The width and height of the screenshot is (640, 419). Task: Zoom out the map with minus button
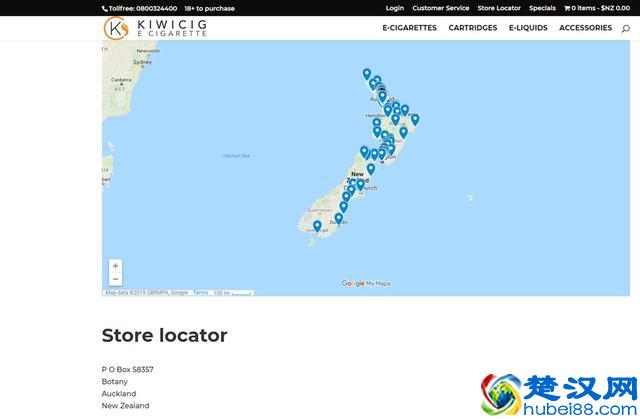(115, 279)
